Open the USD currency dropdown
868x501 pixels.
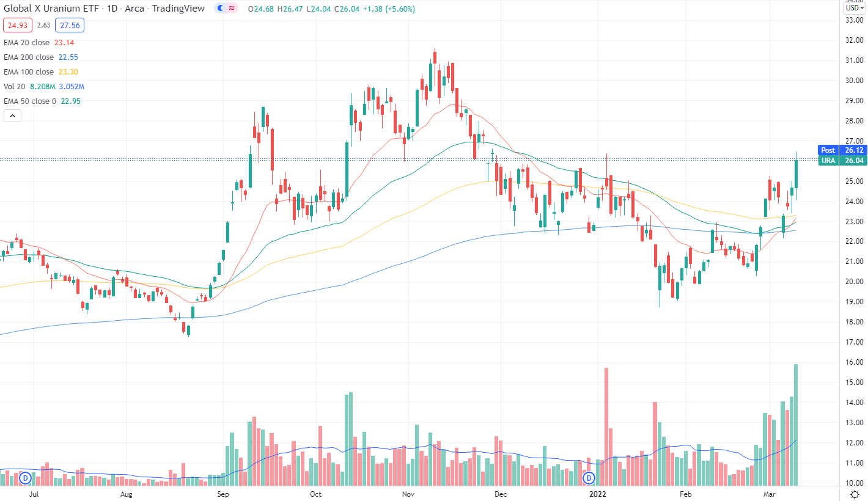click(x=853, y=8)
